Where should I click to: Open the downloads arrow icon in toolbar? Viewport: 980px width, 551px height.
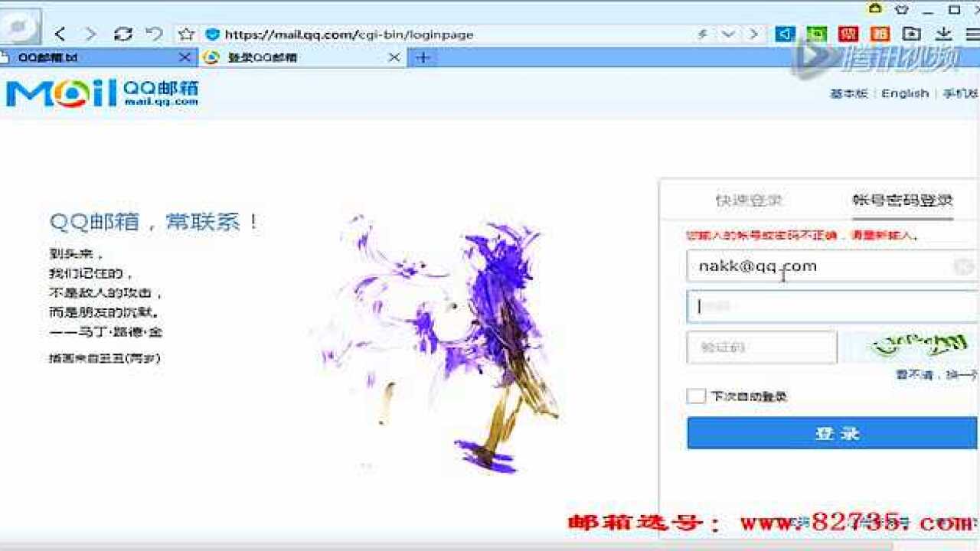[943, 34]
